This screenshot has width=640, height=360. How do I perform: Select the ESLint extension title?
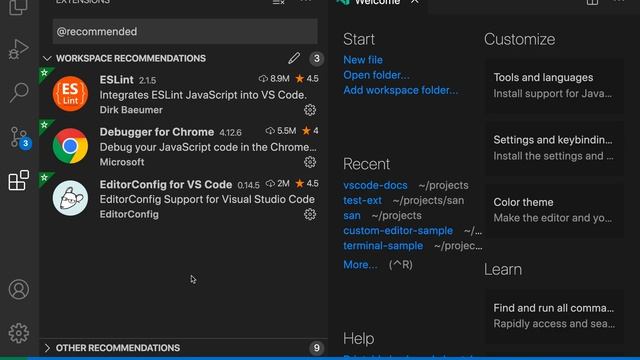(x=116, y=80)
